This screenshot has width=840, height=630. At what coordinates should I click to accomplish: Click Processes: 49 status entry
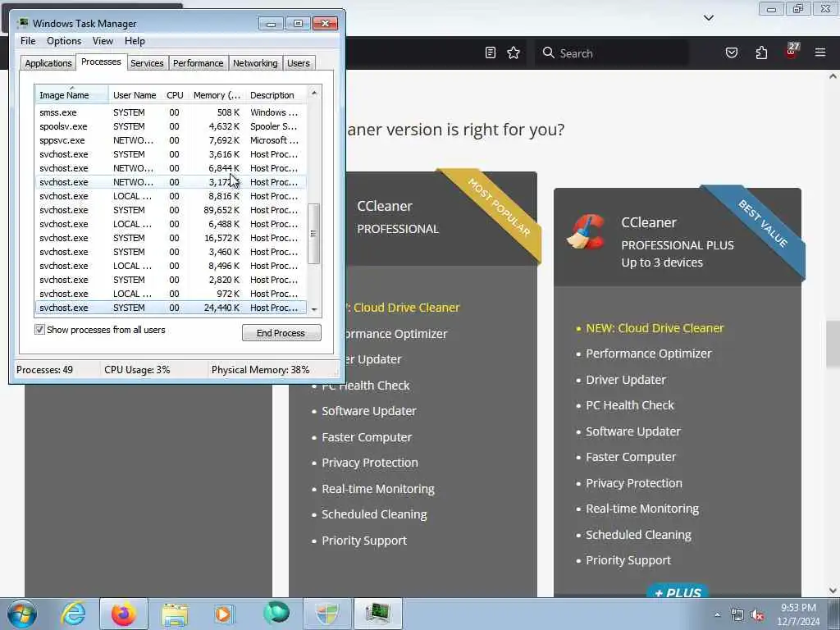44,370
